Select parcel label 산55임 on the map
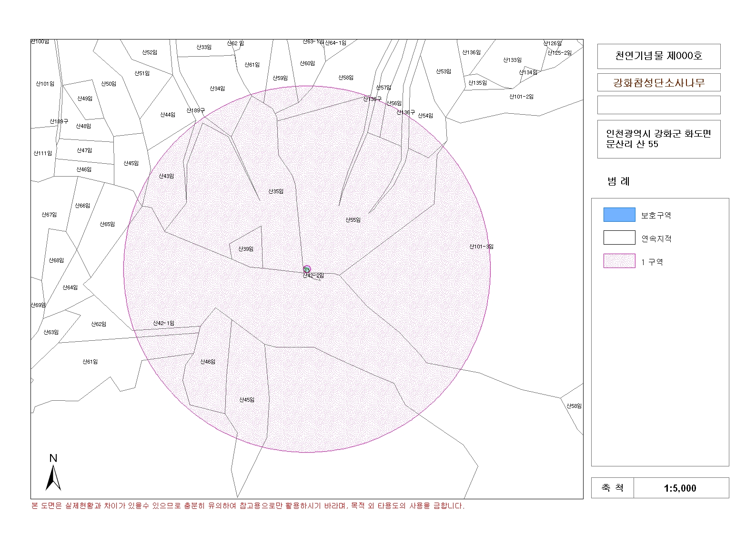This screenshot has height=534, width=756. pos(353,220)
